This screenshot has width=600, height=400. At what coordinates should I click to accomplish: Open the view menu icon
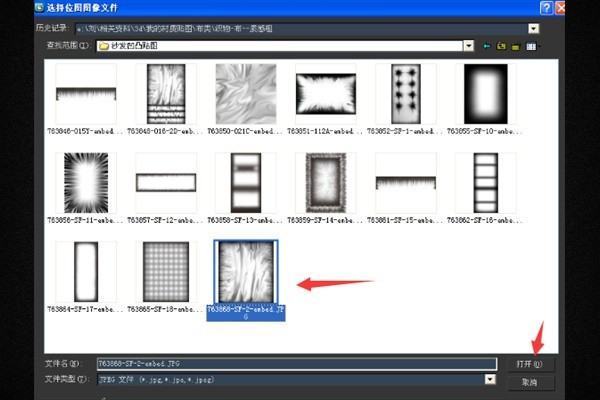coord(532,46)
